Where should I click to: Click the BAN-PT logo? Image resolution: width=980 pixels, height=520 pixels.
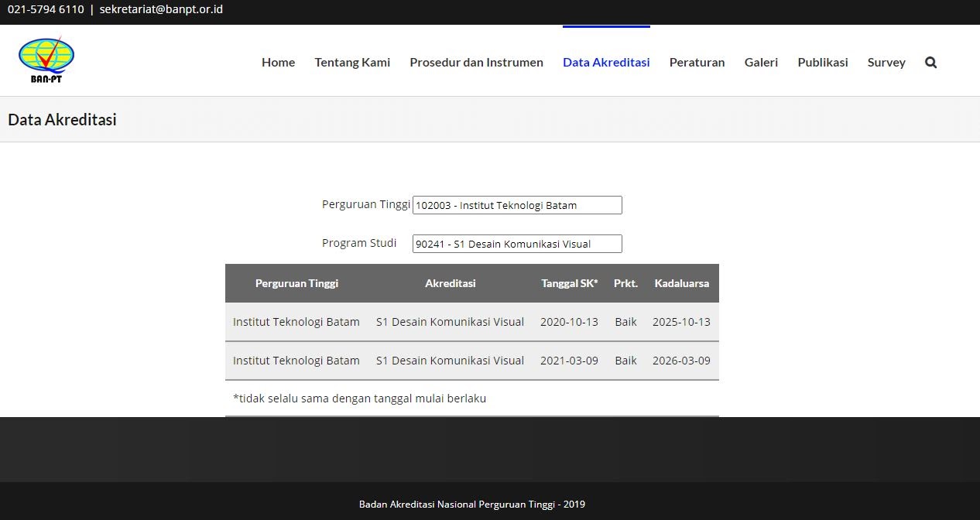pyautogui.click(x=46, y=60)
